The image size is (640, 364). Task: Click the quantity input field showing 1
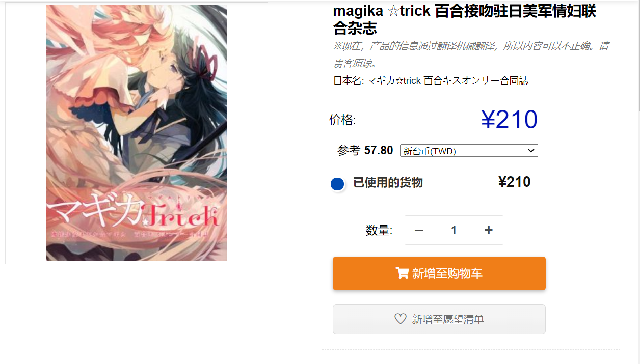pyautogui.click(x=454, y=230)
